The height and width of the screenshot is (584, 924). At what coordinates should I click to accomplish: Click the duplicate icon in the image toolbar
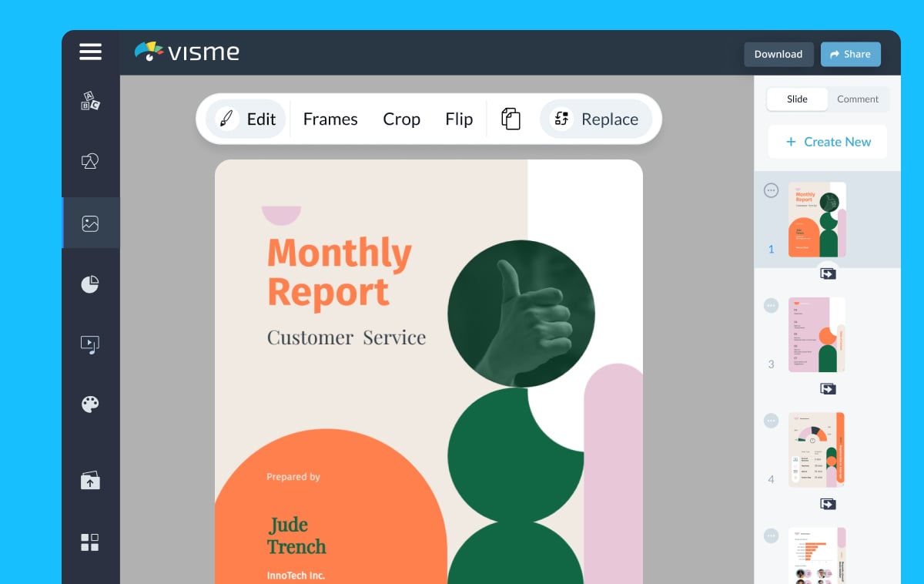point(511,119)
